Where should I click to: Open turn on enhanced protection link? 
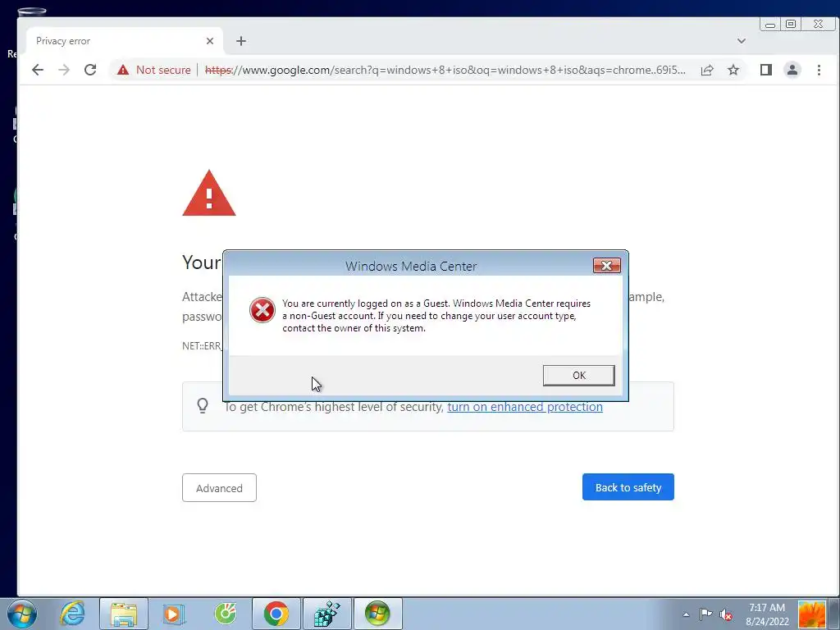524,407
